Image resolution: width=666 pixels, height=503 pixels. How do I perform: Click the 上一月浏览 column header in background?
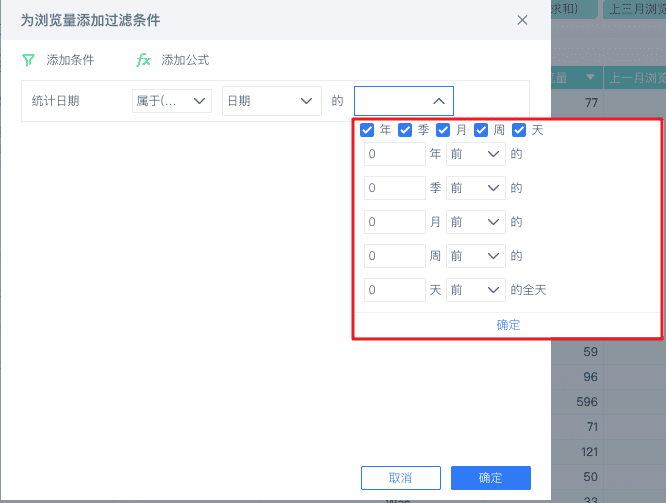pyautogui.click(x=635, y=78)
